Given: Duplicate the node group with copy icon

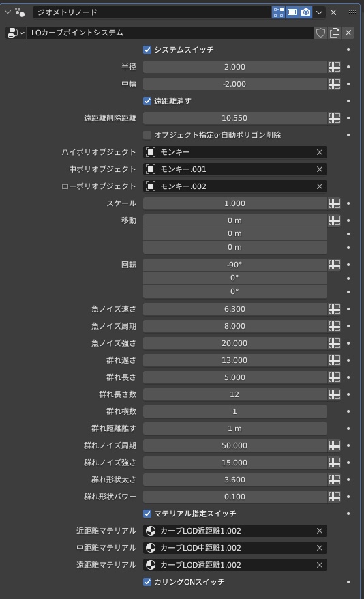Looking at the screenshot, I should pos(334,33).
